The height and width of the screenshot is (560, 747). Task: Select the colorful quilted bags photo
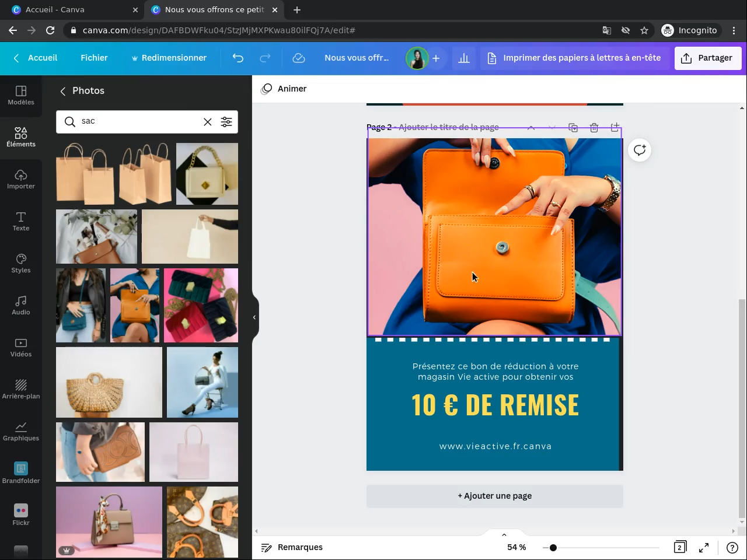(201, 306)
